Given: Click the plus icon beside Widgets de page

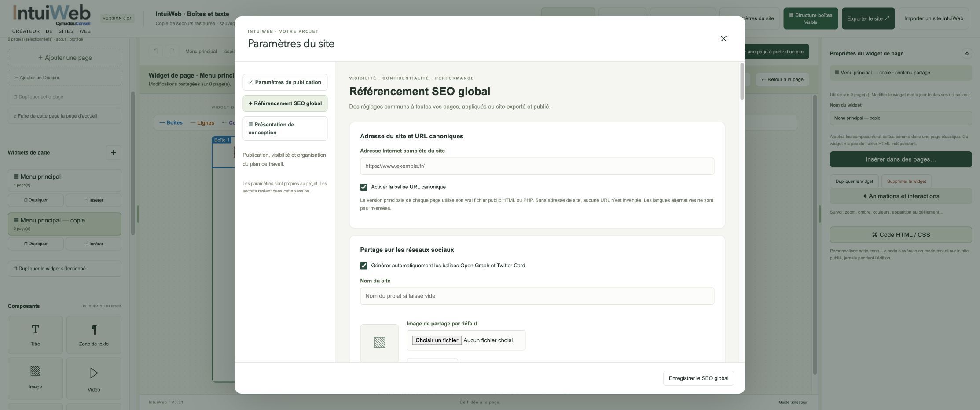Looking at the screenshot, I should 114,152.
